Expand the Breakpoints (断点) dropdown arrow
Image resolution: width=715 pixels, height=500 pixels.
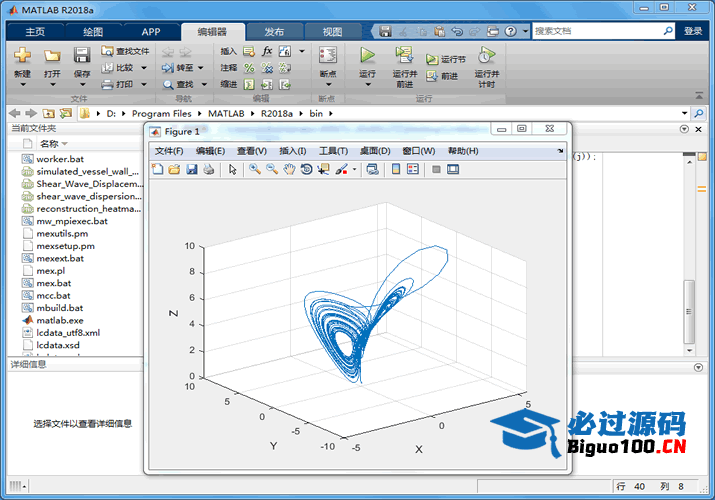pyautogui.click(x=328, y=85)
